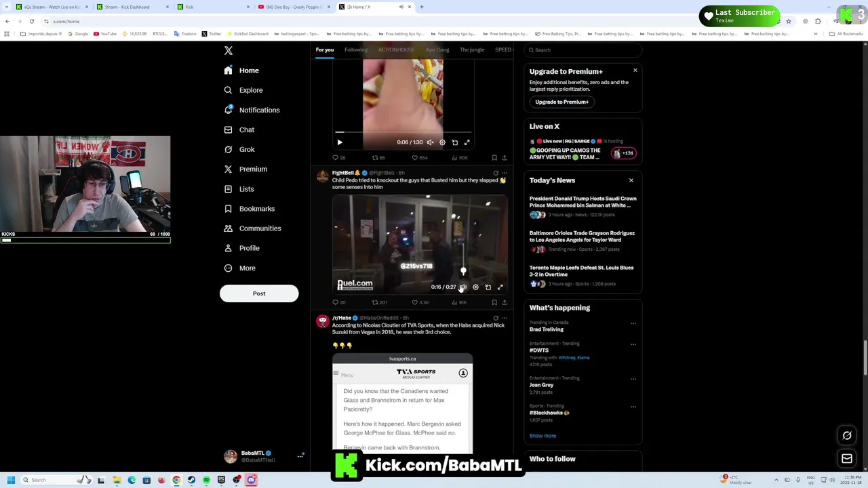Click the Post button
Viewport: 868px width, 488px height.
259,293
